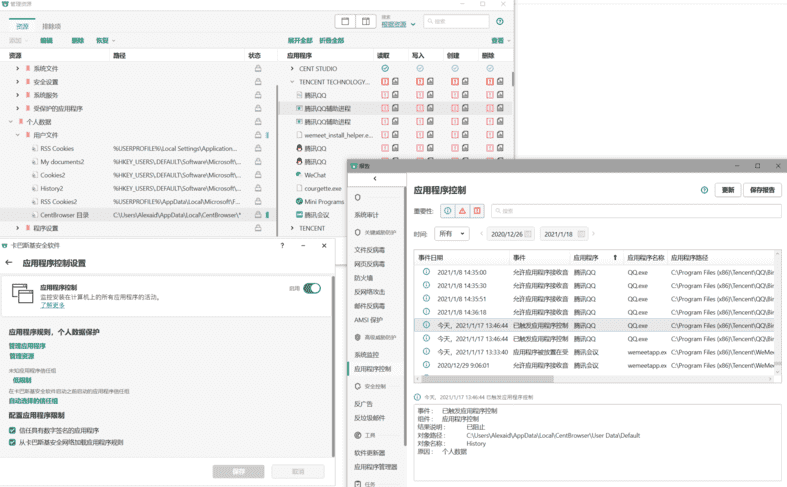The width and height of the screenshot is (787, 487).
Task: Collapse the TENCENT TECHNOLOGY application group
Action: point(292,82)
